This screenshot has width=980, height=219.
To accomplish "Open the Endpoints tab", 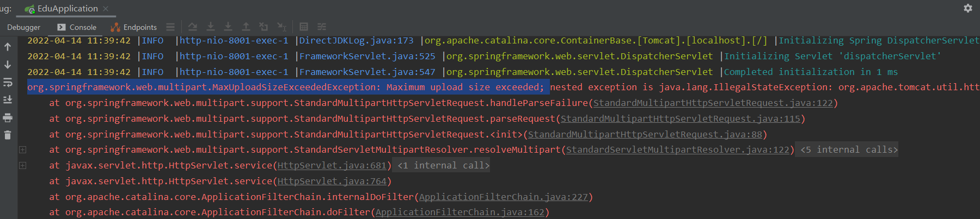I will coord(134,27).
